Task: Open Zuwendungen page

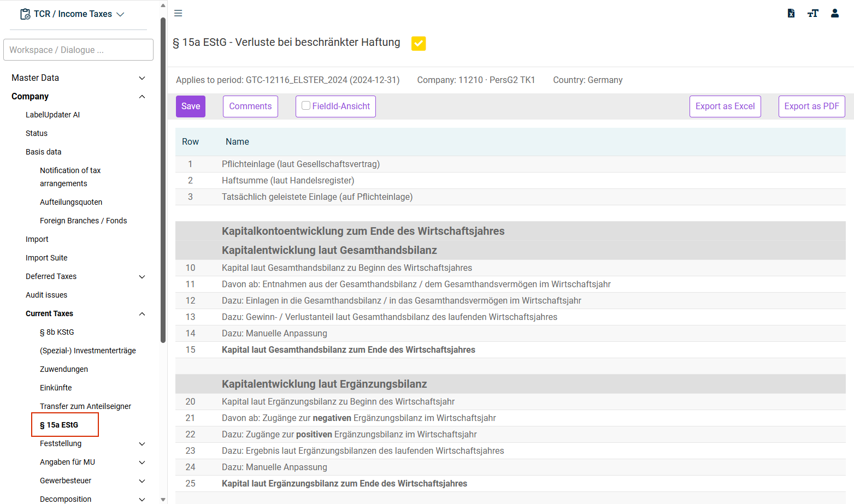Action: [x=64, y=369]
